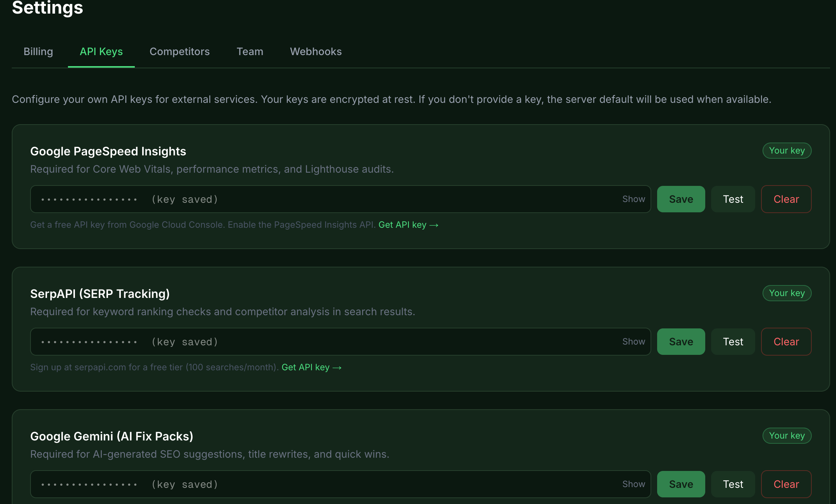Viewport: 836px width, 504px height.
Task: Clear the Google PageSpeed Insights key
Action: click(x=786, y=199)
